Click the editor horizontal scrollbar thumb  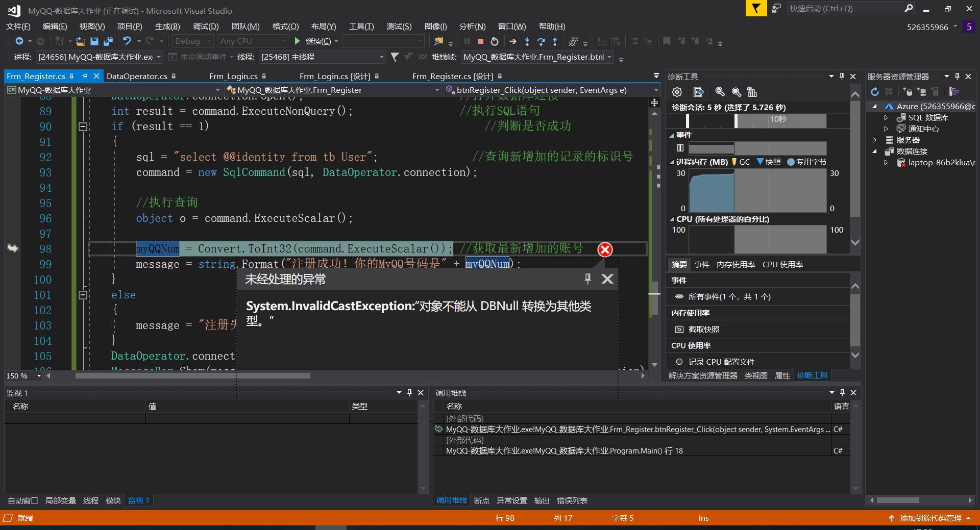pyautogui.click(x=193, y=376)
